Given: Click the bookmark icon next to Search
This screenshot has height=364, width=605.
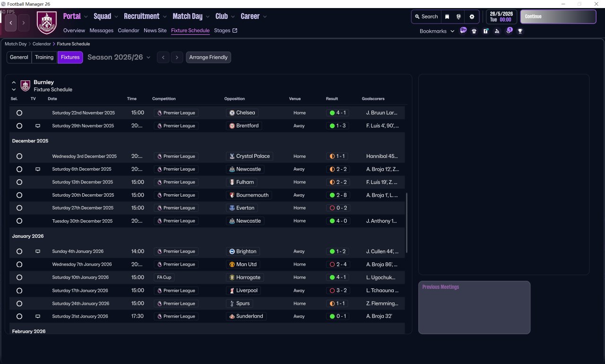Looking at the screenshot, I should click(447, 17).
